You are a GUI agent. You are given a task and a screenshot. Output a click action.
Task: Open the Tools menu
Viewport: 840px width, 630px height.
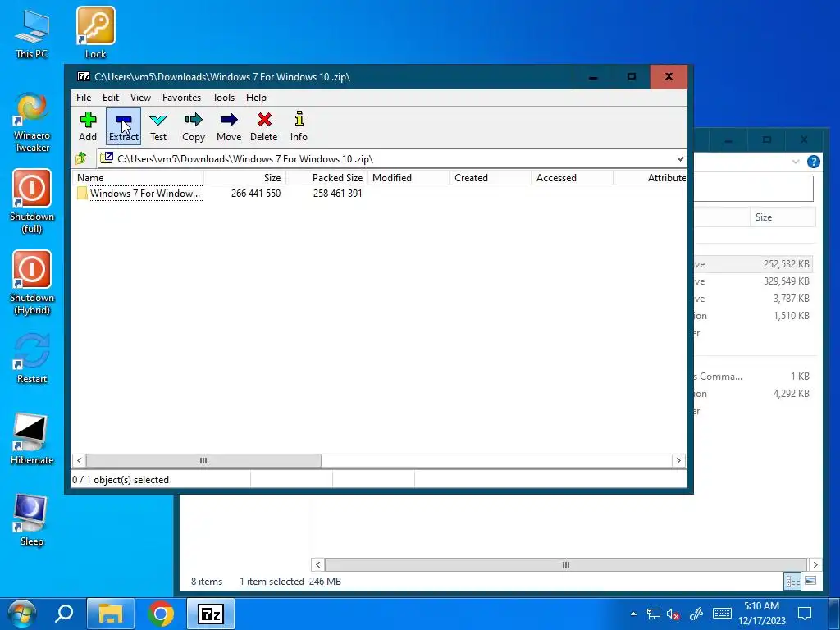[x=223, y=98]
